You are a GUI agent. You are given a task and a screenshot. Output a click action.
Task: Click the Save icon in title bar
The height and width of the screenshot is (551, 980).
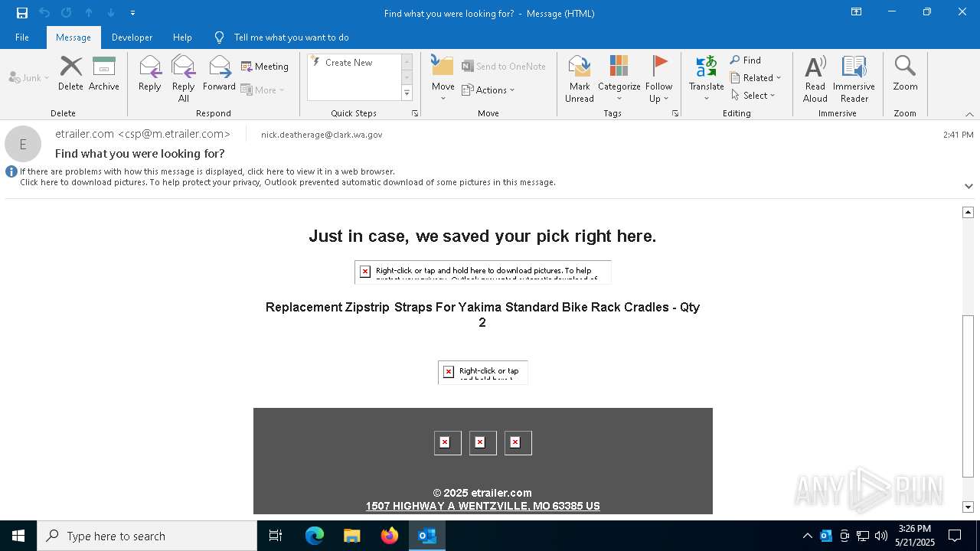click(22, 13)
